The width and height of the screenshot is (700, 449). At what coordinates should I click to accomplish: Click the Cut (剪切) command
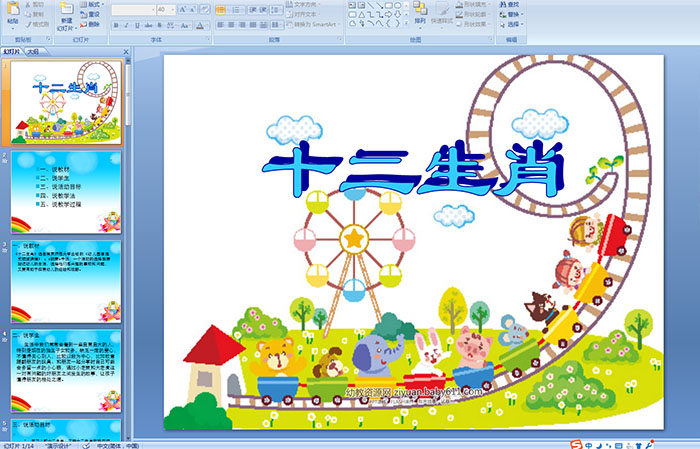click(x=35, y=4)
